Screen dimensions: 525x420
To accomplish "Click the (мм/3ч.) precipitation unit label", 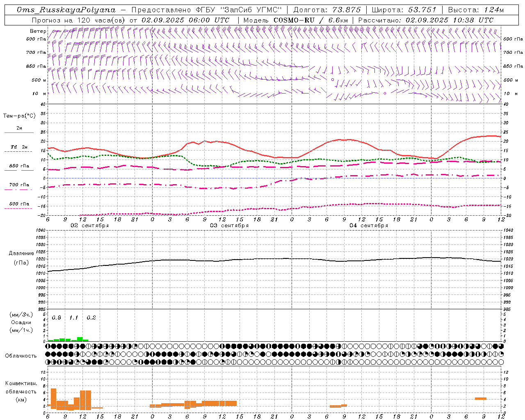I will (21, 315).
